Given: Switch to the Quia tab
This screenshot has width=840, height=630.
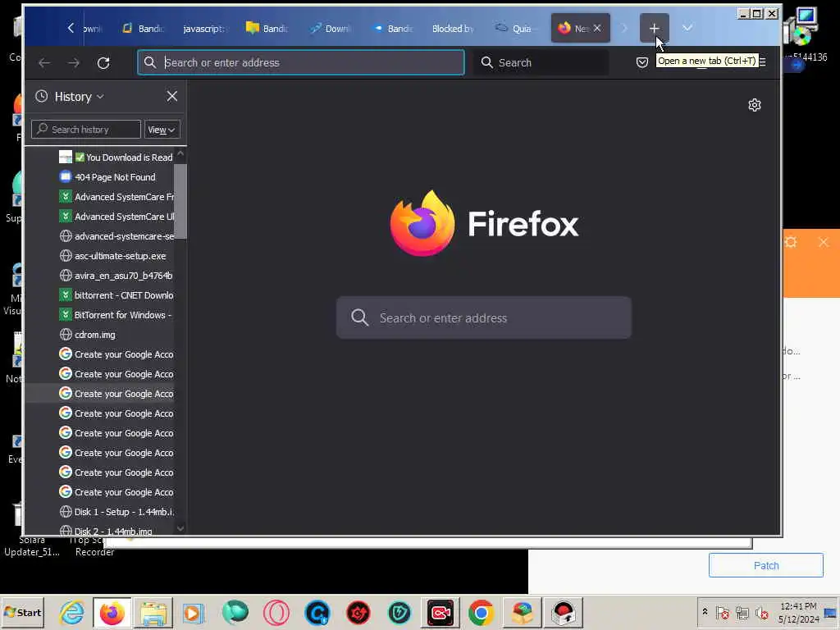Looking at the screenshot, I should click(x=514, y=29).
